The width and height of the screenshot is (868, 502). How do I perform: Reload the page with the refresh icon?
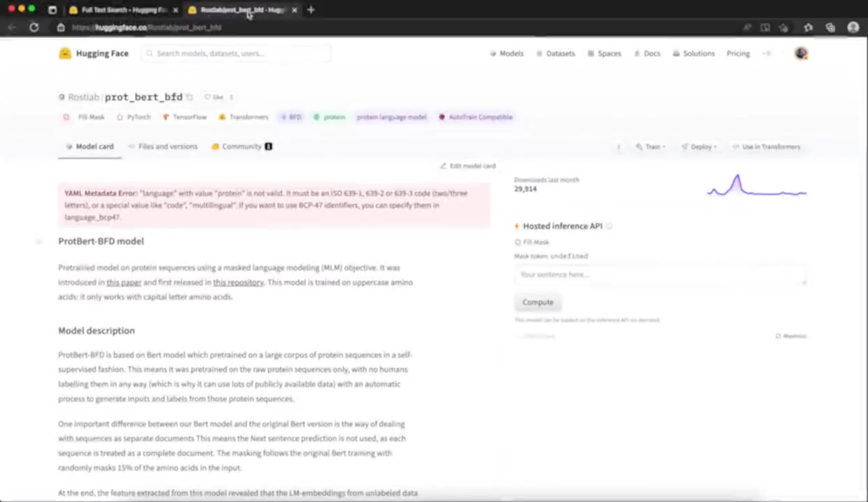tap(34, 28)
